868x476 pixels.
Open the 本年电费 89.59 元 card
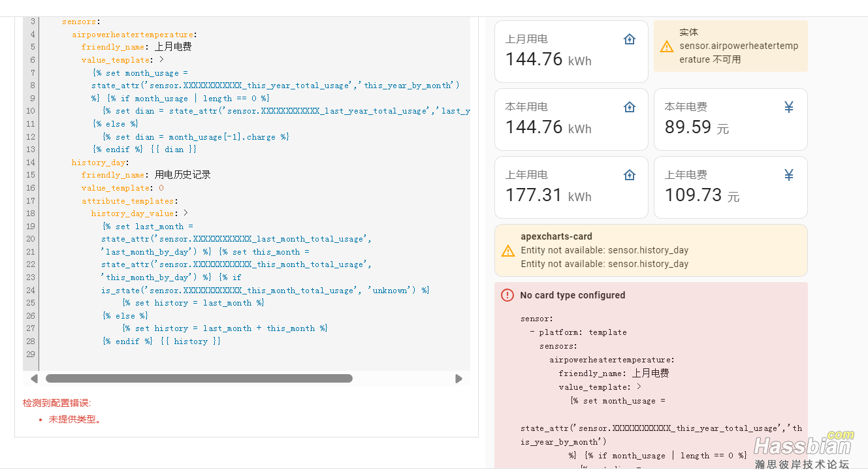(731, 119)
